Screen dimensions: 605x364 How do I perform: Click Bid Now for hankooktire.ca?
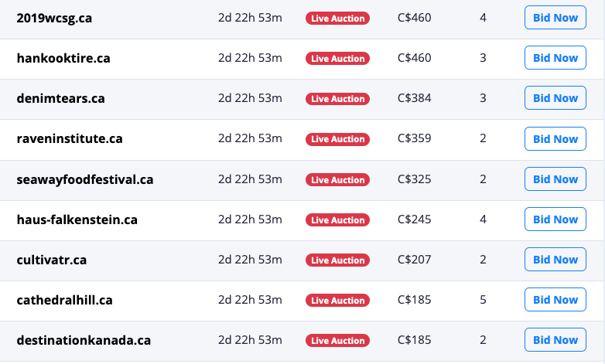tap(555, 58)
